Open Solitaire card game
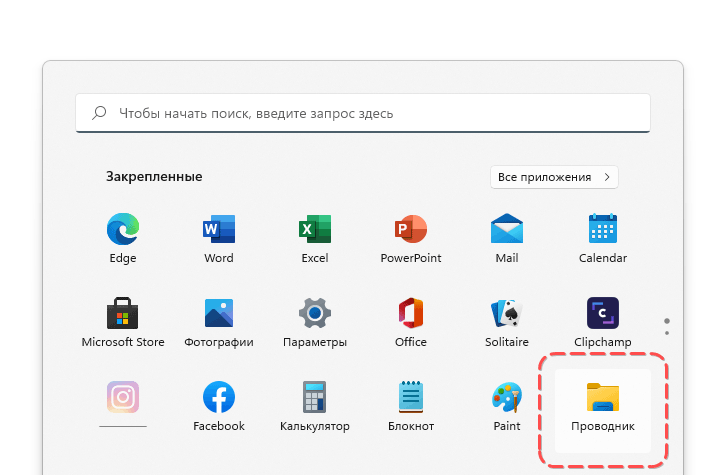 click(507, 322)
